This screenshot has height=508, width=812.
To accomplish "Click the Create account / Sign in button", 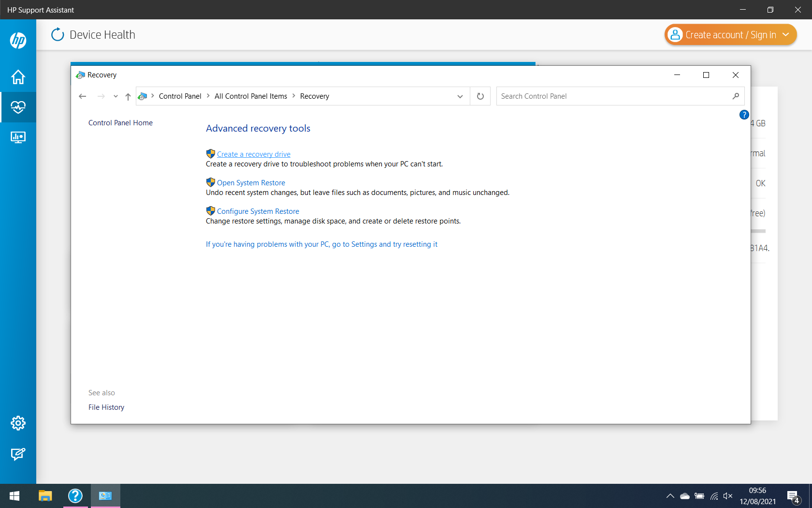I will point(730,35).
